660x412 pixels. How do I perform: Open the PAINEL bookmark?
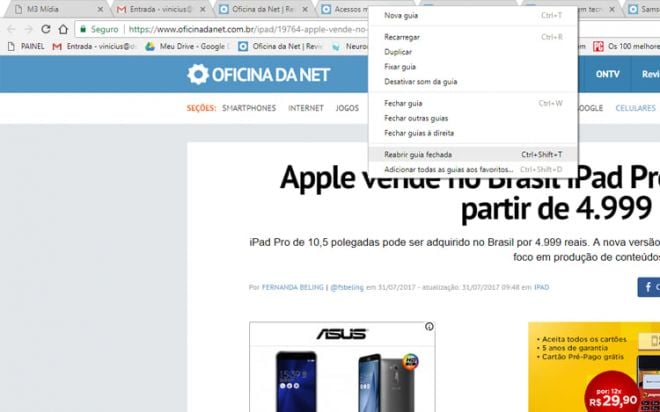click(26, 46)
